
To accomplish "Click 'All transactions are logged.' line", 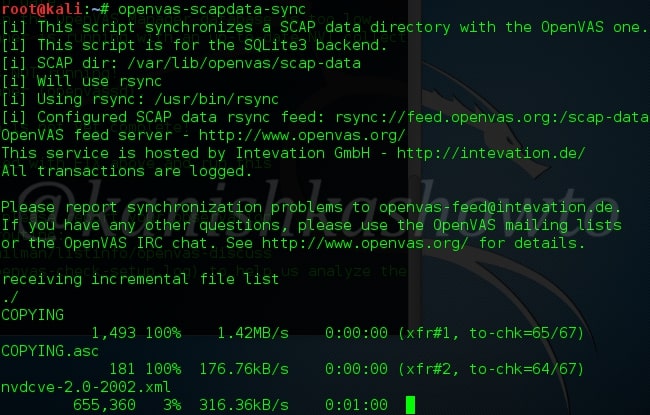I will [x=126, y=171].
